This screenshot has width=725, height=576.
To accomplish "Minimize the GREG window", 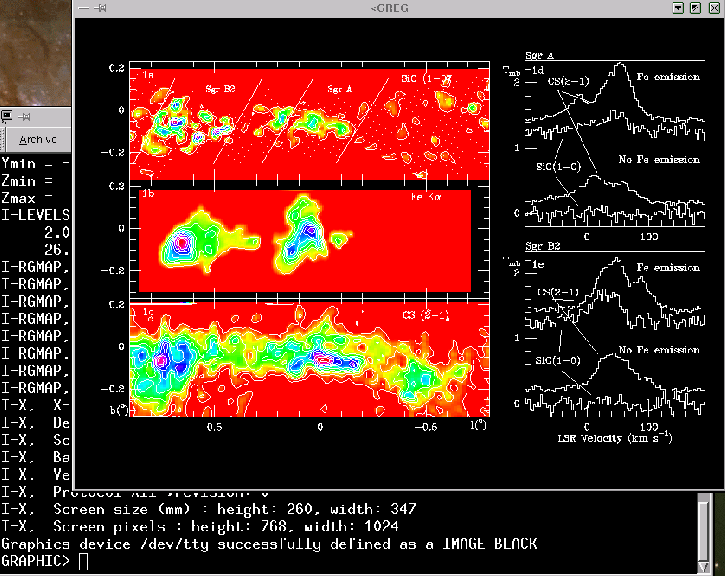I will click(678, 7).
